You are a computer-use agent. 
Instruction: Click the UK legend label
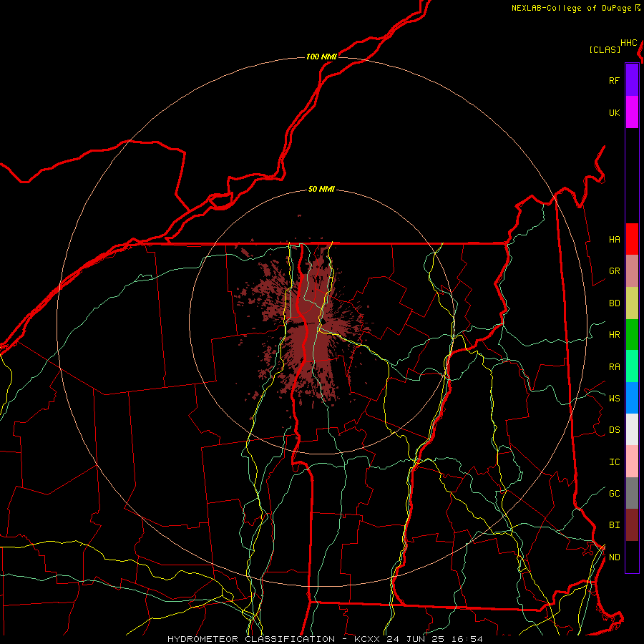[x=614, y=112]
